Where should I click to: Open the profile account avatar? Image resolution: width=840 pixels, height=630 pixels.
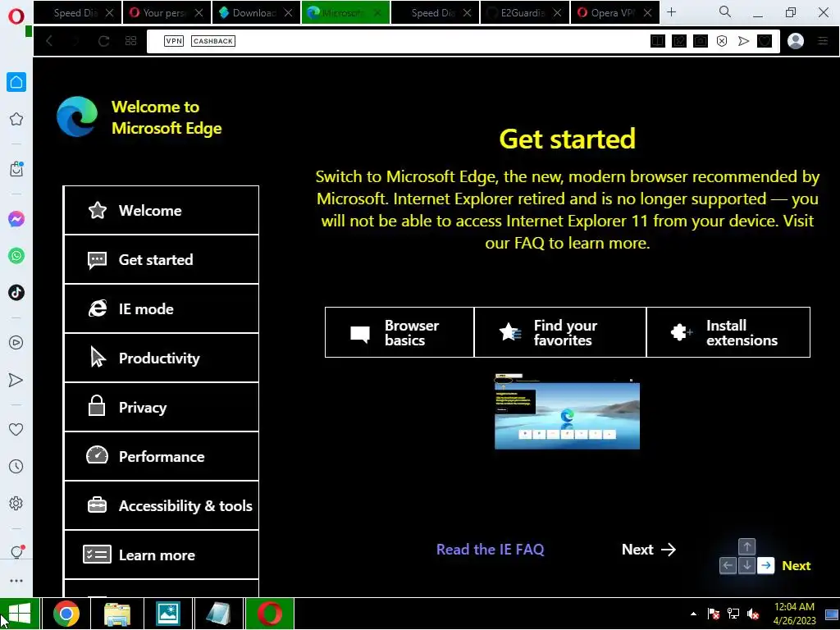point(796,41)
